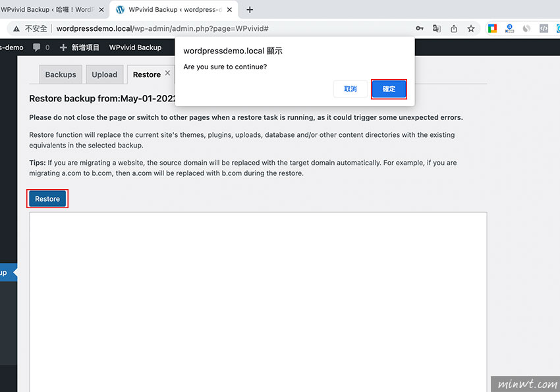
Task: Click the translate page icon
Action: [x=437, y=28]
